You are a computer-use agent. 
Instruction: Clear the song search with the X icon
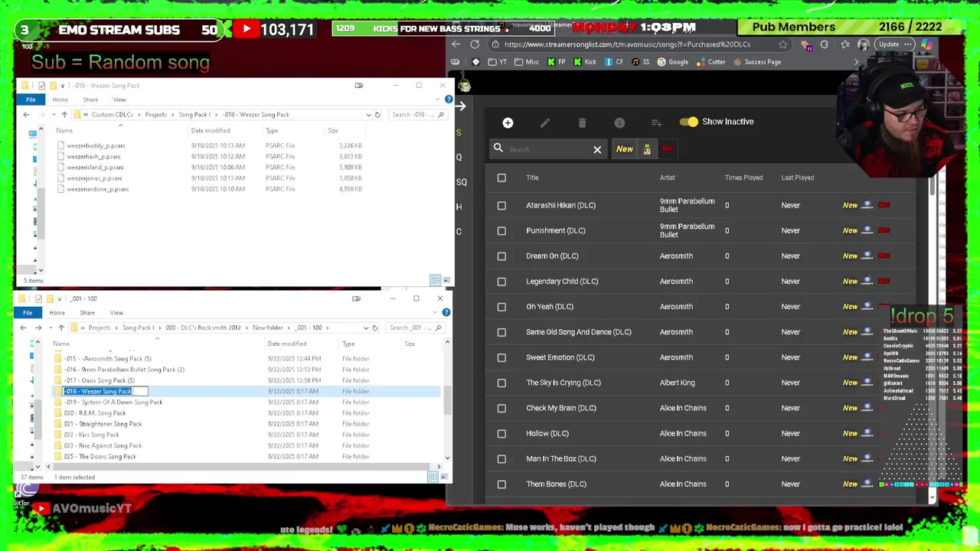(x=597, y=150)
